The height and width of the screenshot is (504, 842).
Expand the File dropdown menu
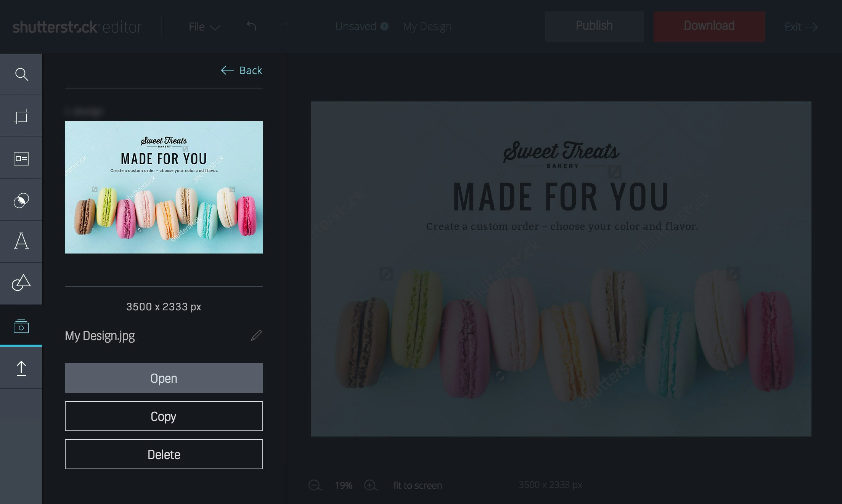pos(204,27)
